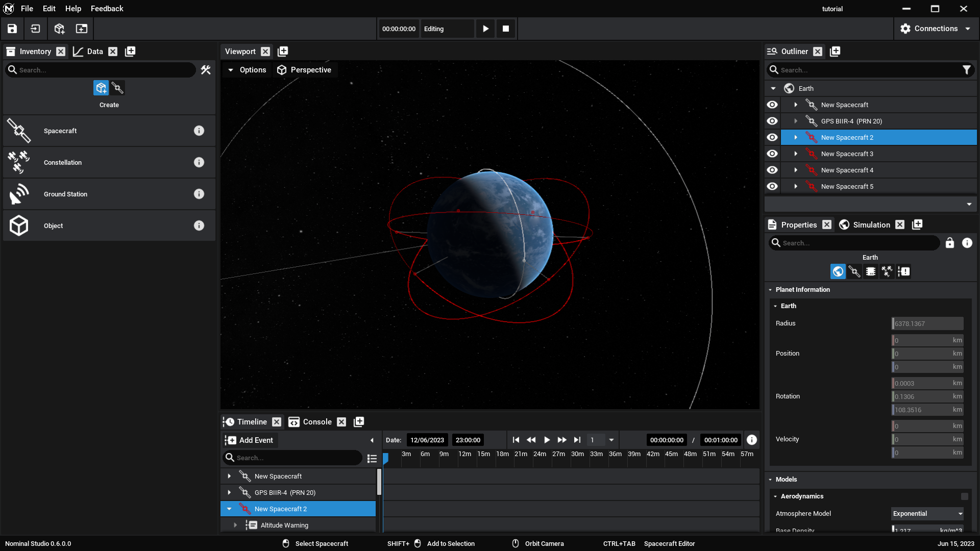Image resolution: width=980 pixels, height=551 pixels.
Task: Add a new panel next to Outliner tab
Action: (835, 51)
